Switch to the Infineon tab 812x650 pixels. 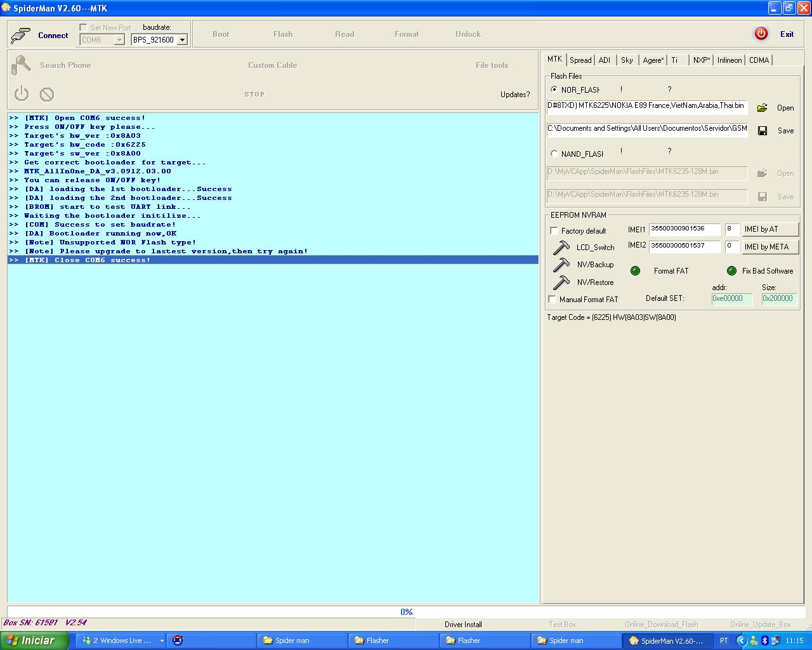tap(730, 60)
